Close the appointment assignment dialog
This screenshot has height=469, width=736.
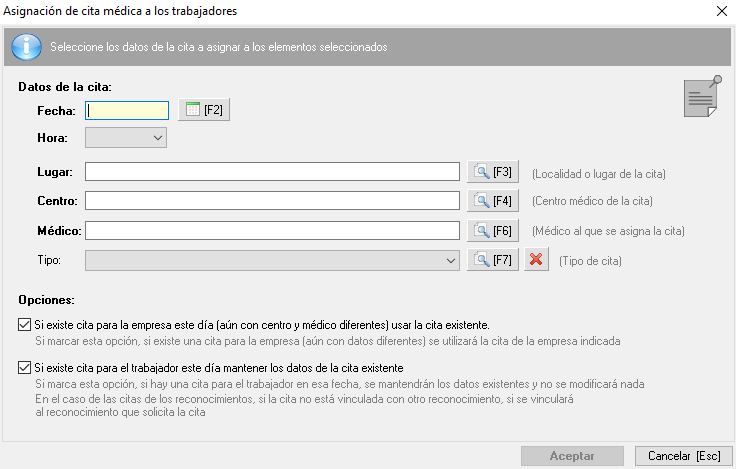(722, 11)
